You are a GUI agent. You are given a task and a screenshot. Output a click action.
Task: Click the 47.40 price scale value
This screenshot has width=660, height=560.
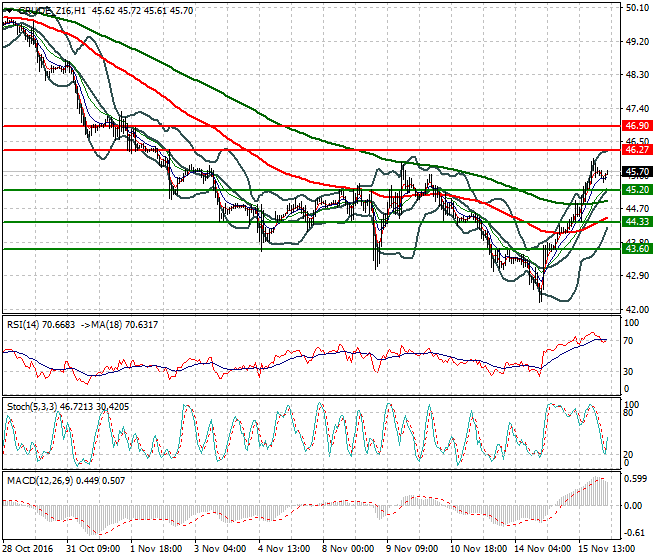(637, 108)
